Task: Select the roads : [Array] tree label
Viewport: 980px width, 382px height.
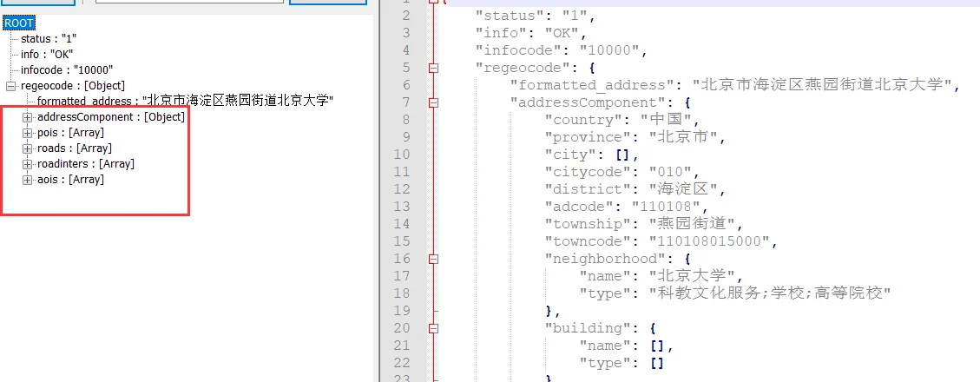Action: [75, 148]
